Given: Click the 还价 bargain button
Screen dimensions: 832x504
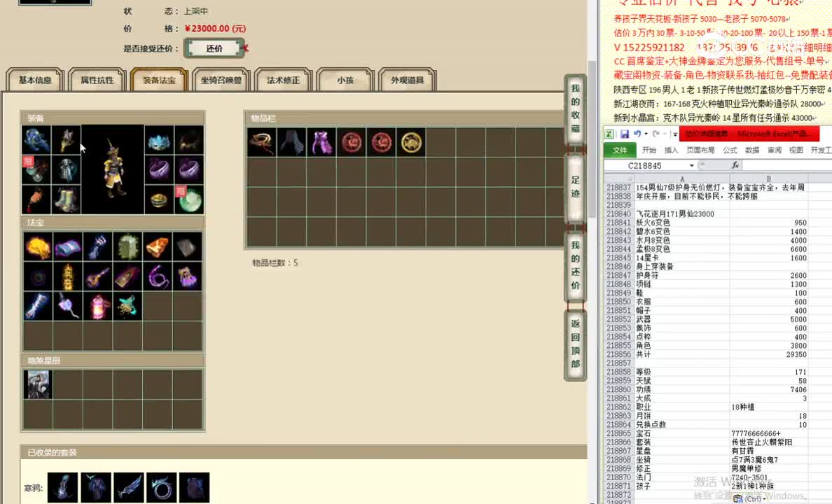Looking at the screenshot, I should click(214, 48).
